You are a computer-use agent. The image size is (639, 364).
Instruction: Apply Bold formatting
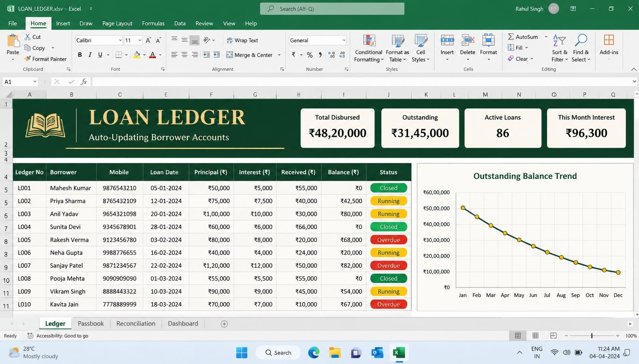click(80, 55)
